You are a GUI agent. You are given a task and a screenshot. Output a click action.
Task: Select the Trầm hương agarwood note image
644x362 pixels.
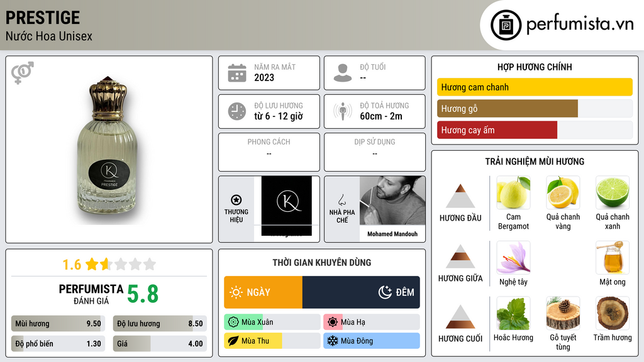point(613,313)
